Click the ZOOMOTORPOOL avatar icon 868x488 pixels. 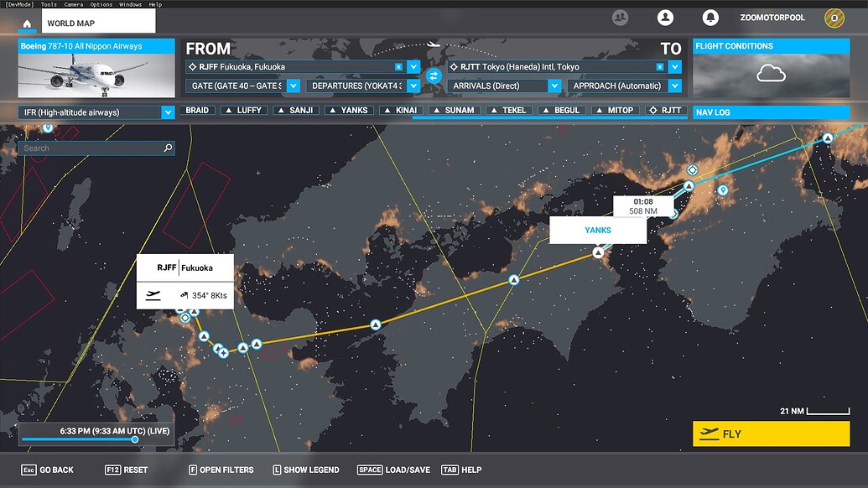click(x=833, y=17)
